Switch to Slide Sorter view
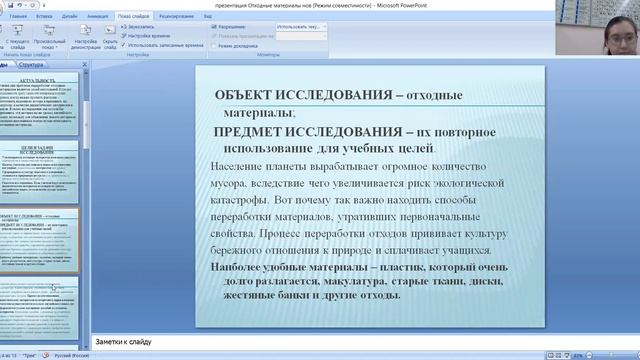Screen dimensions: 640x360 558,356
